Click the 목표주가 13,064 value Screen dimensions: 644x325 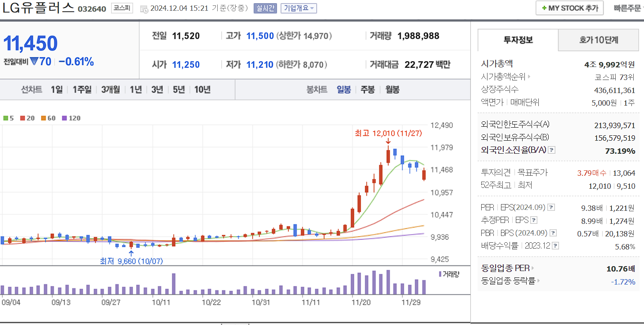pos(624,173)
